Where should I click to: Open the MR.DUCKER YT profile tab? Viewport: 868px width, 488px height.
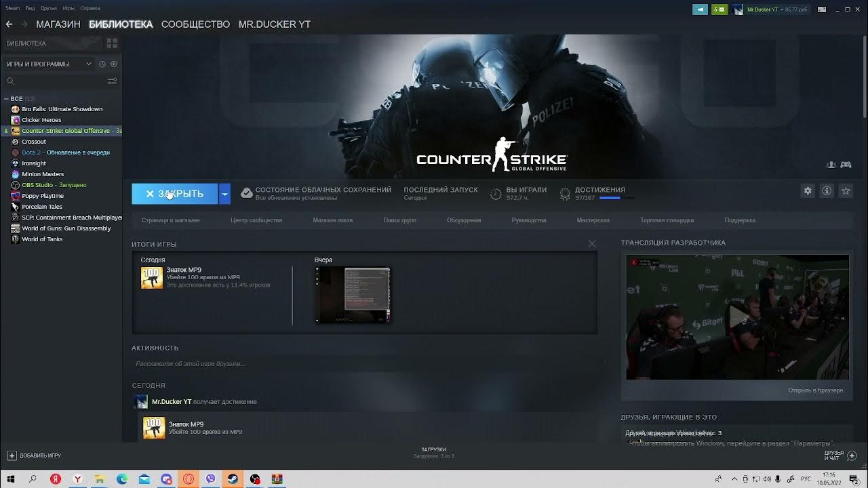[x=275, y=24]
